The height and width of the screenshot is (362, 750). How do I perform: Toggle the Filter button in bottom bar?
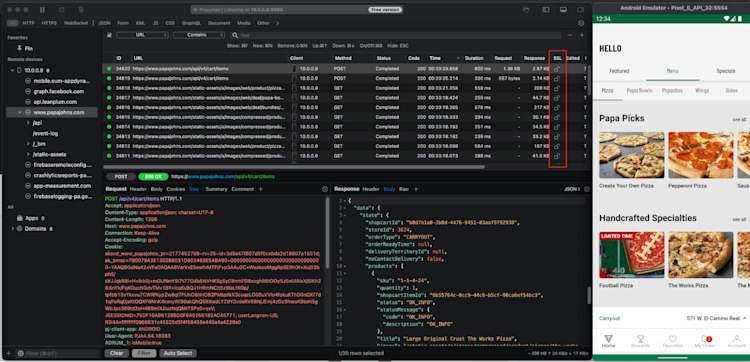click(x=144, y=353)
